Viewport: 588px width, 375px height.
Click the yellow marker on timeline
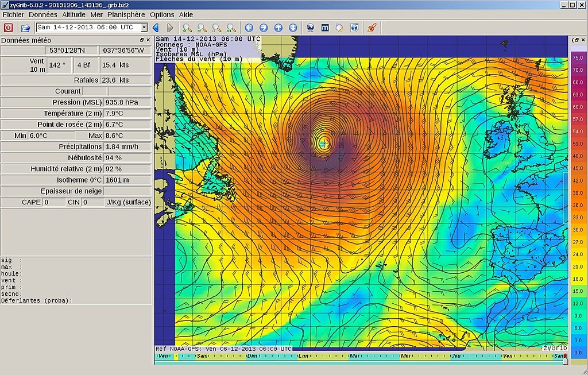[176, 356]
